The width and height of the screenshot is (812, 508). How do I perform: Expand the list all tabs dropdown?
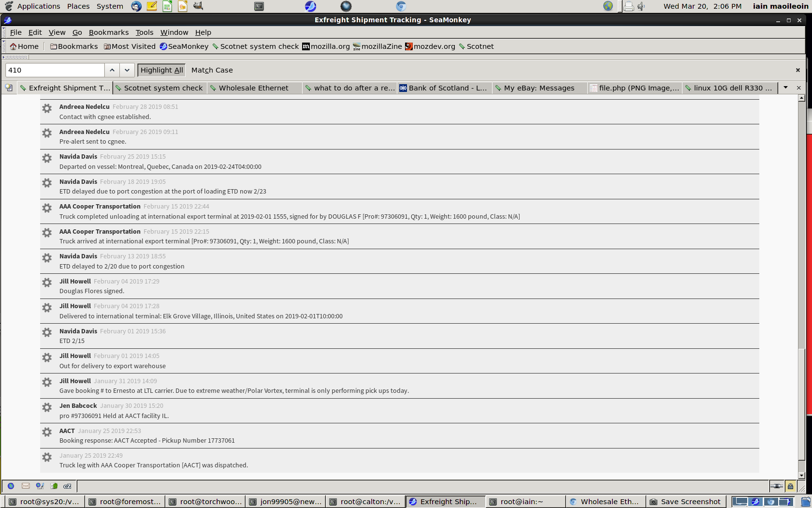786,88
